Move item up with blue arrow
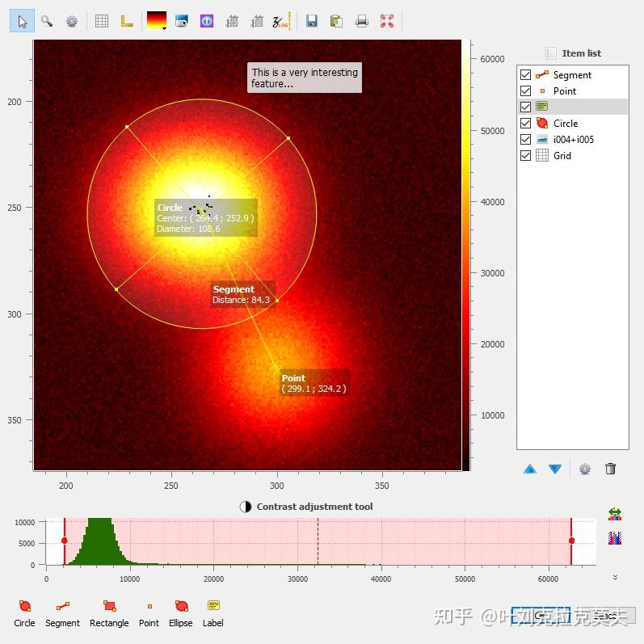The width and height of the screenshot is (644, 644). [x=530, y=469]
